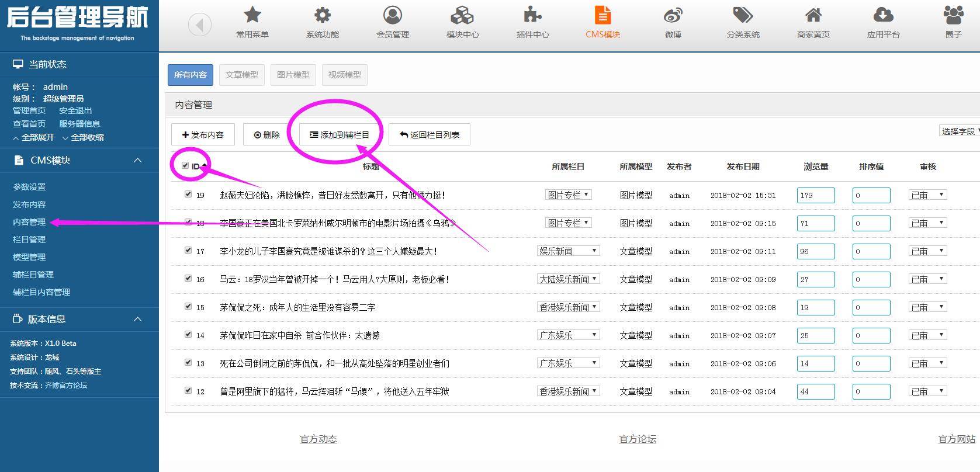Switch to the 图片模型 tab
Viewport: 980px width, 472px height.
coord(293,75)
